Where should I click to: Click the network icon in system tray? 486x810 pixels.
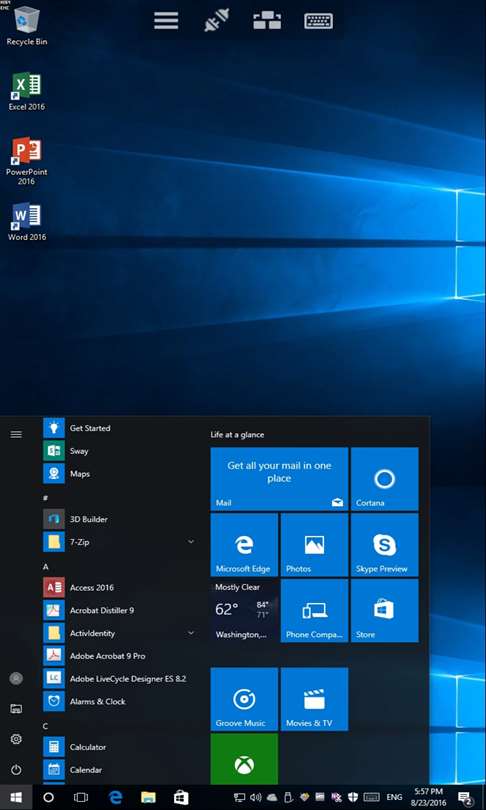240,797
